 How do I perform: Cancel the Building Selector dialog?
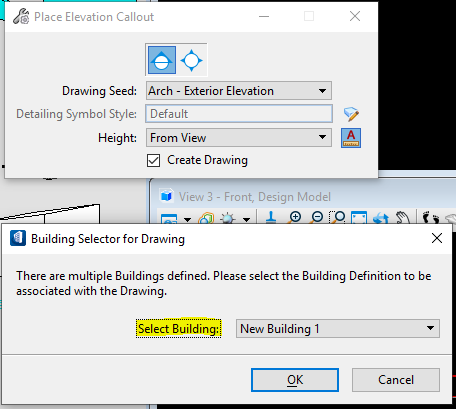click(x=396, y=380)
